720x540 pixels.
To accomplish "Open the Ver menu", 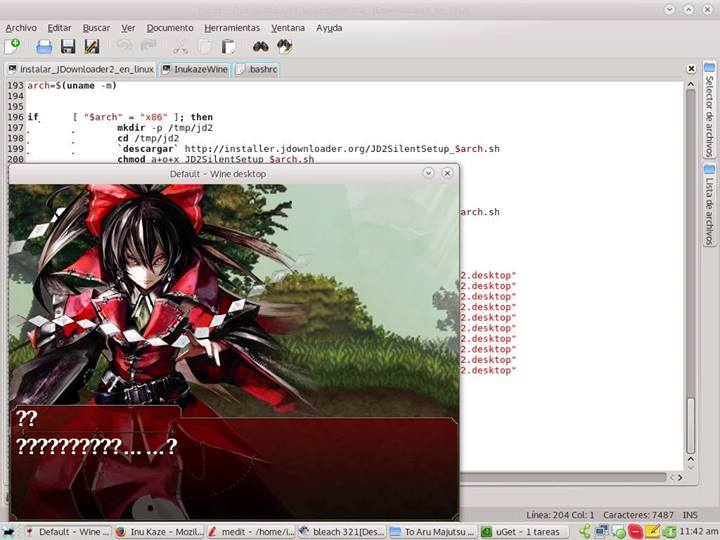I will (x=128, y=28).
